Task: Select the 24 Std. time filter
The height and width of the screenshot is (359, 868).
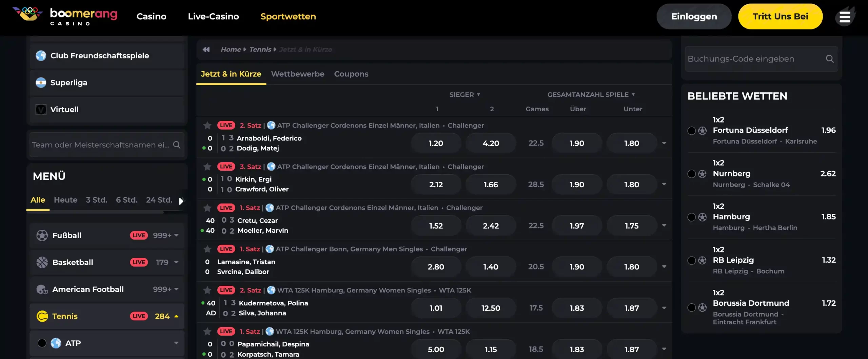Action: pyautogui.click(x=159, y=200)
